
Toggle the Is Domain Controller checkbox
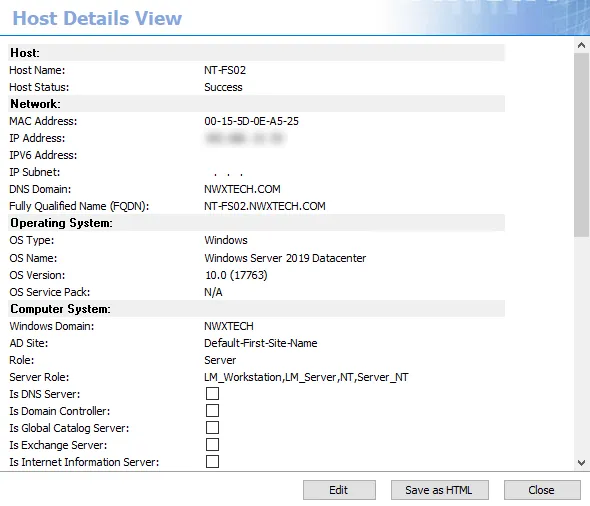click(x=212, y=410)
